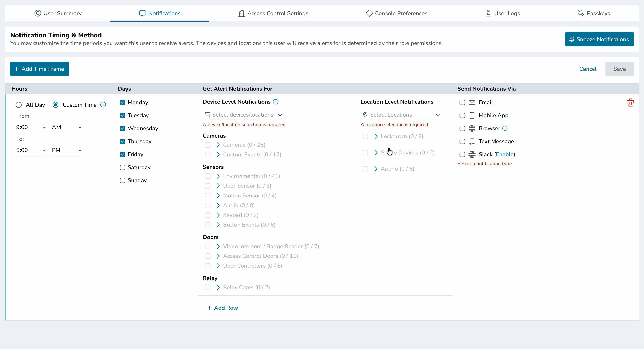Enable Mobile App notifications checkbox

462,115
